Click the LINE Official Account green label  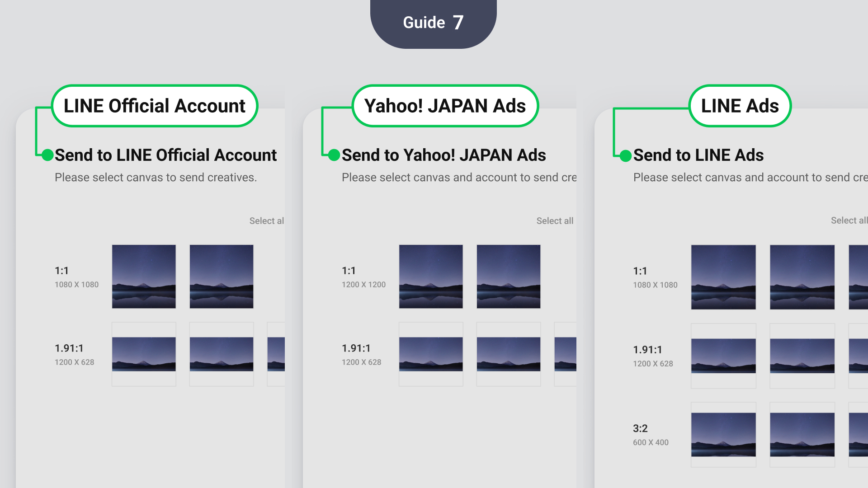155,106
